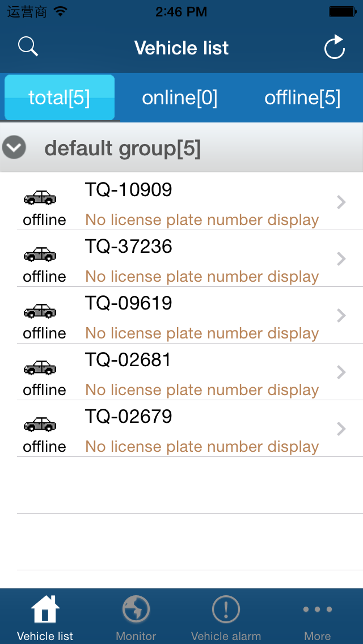
Task: Click the battery indicator in status bar
Action: click(x=343, y=11)
